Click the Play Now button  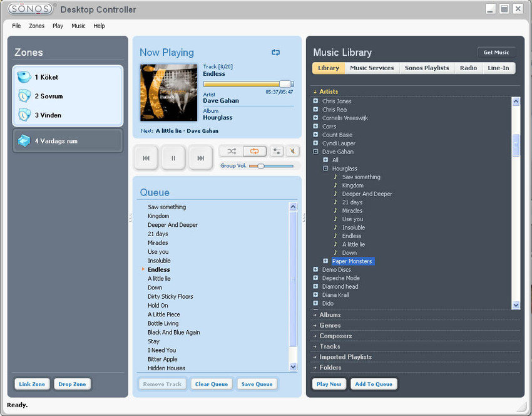click(329, 384)
